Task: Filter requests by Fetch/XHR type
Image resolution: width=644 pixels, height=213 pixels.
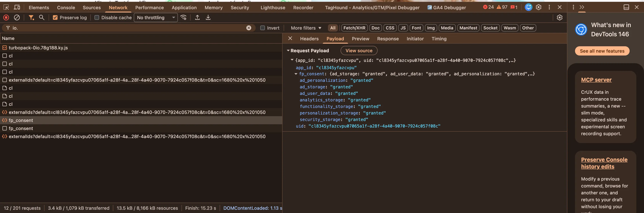Action: [354, 28]
